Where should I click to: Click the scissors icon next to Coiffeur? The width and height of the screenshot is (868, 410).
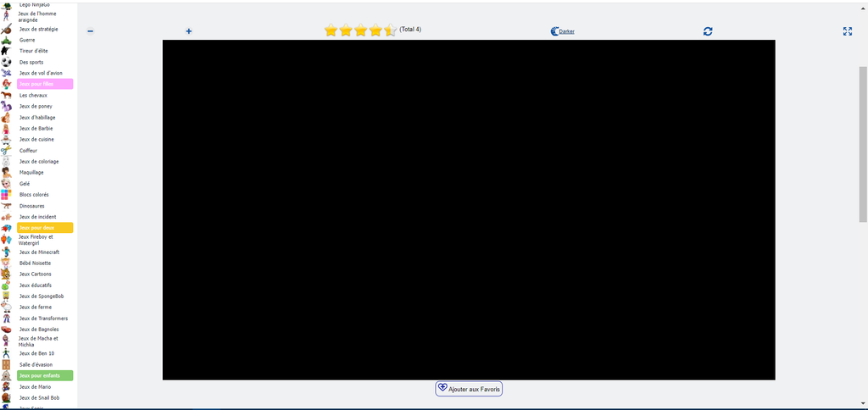pyautogui.click(x=6, y=150)
